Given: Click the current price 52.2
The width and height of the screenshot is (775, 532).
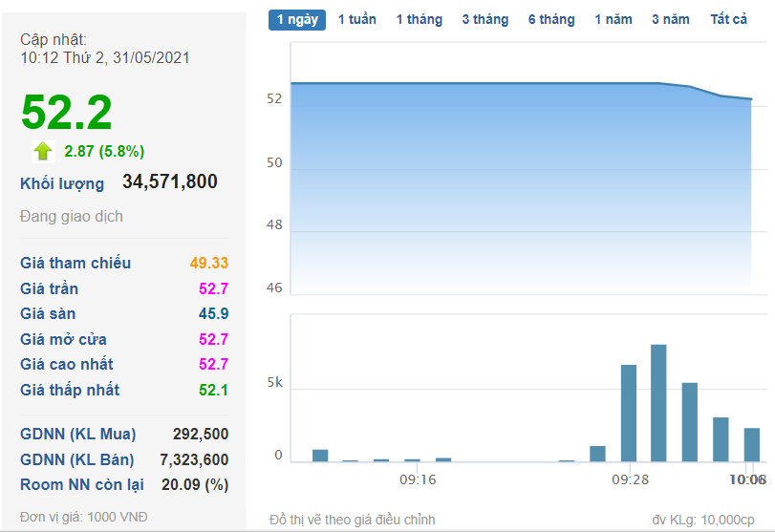Looking at the screenshot, I should point(67,113).
